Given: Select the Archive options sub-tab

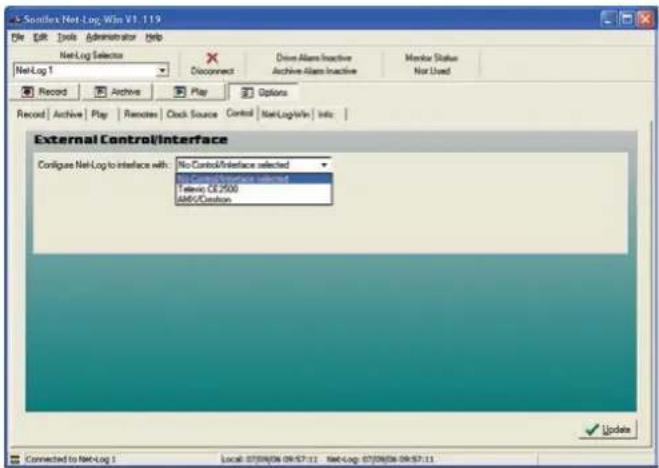Looking at the screenshot, I should pyautogui.click(x=68, y=114).
